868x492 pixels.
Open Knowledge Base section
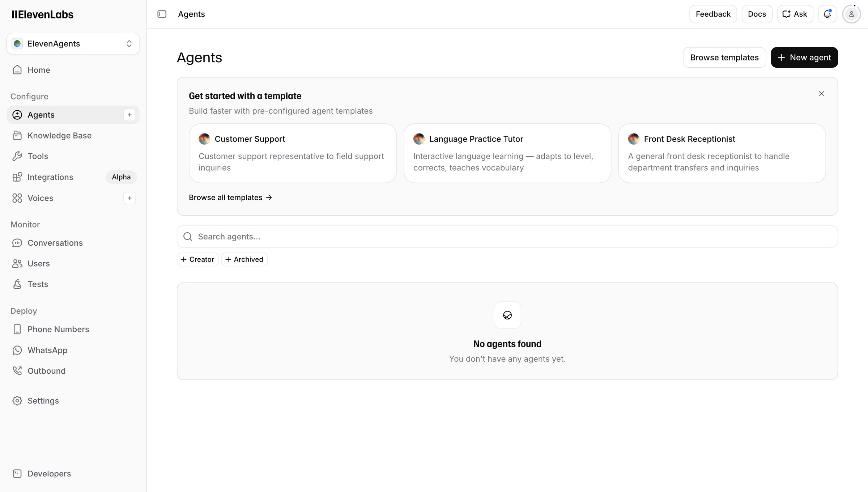tap(73, 135)
